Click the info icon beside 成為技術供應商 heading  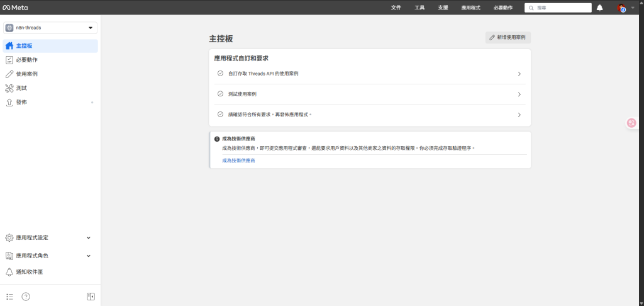217,139
